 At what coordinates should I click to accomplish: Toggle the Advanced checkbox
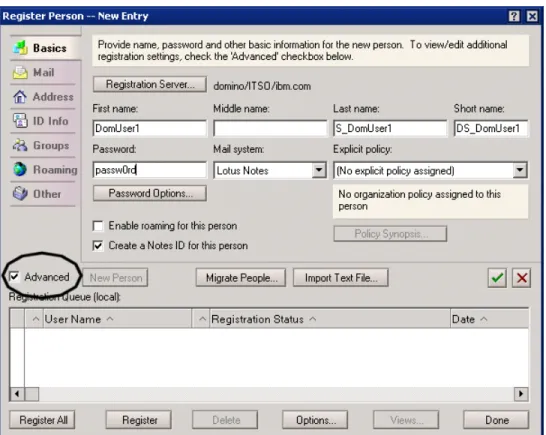tap(14, 277)
